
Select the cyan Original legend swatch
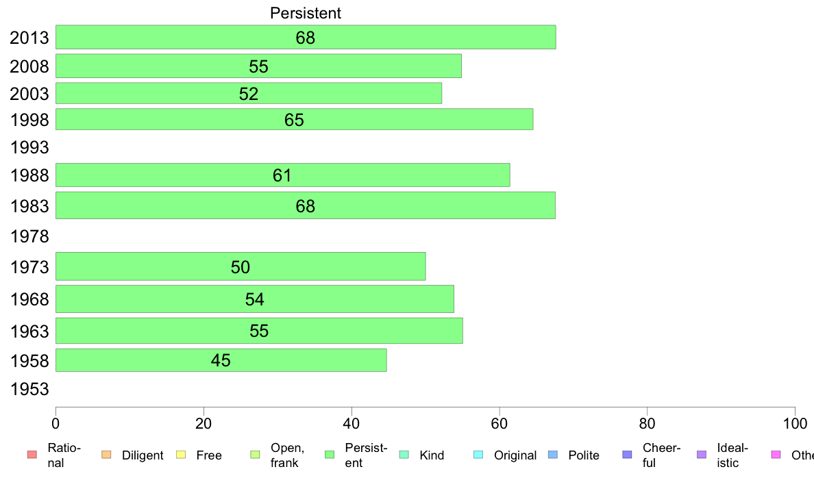click(x=478, y=455)
